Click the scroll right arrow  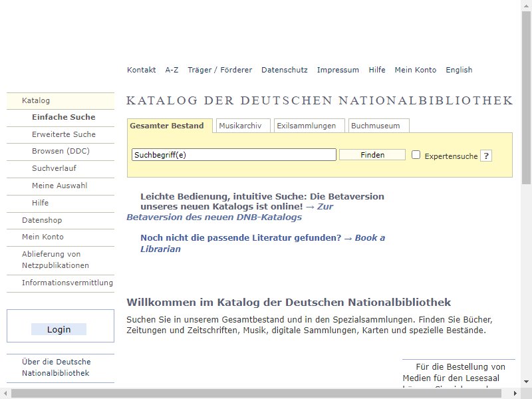(x=515, y=394)
